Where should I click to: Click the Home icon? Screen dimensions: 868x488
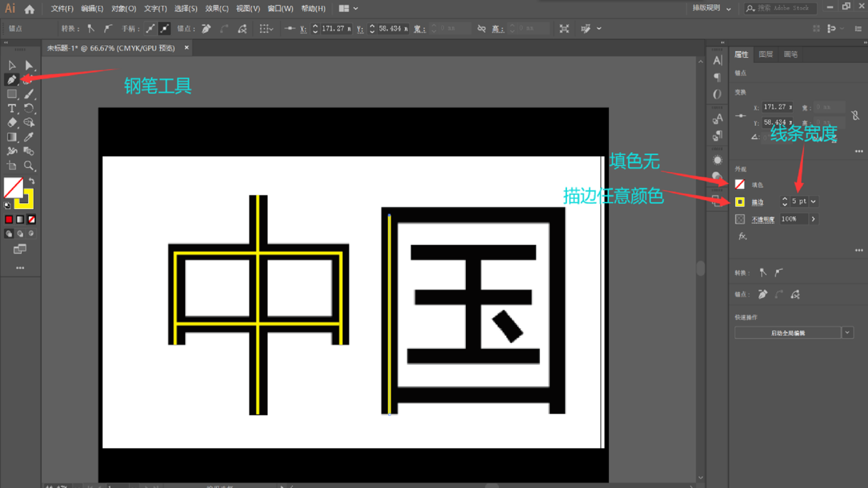tap(29, 9)
